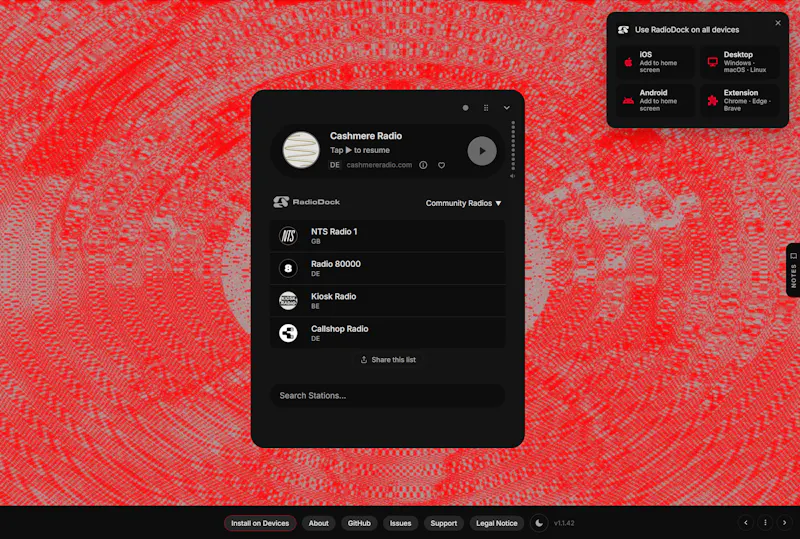Viewport: 800px width, 539px height.
Task: Click the Kiosk Radio logo icon
Action: (x=288, y=301)
